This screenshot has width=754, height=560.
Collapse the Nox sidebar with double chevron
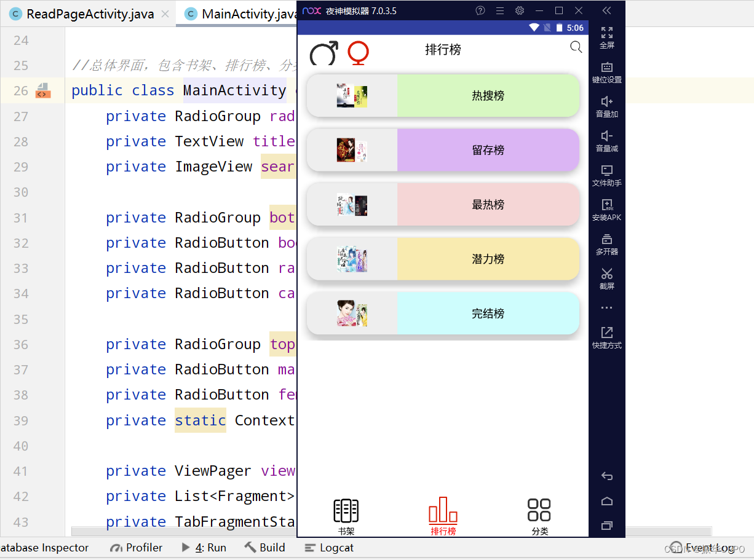point(607,10)
